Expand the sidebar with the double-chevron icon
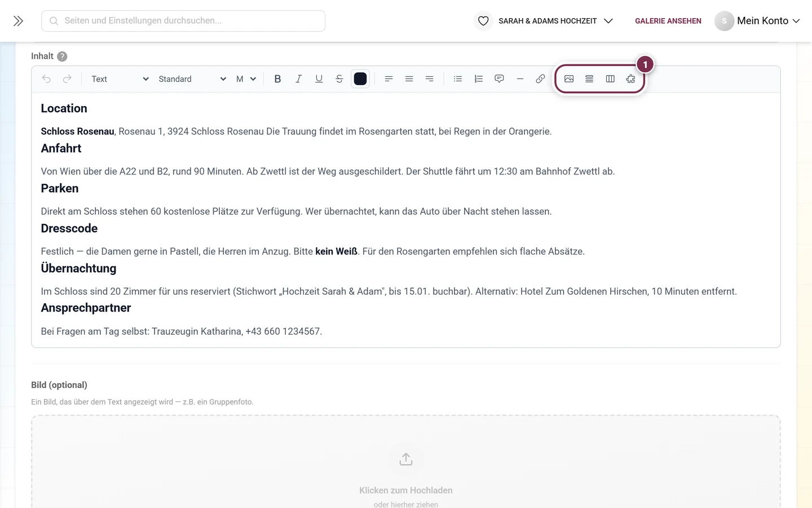 (18, 21)
